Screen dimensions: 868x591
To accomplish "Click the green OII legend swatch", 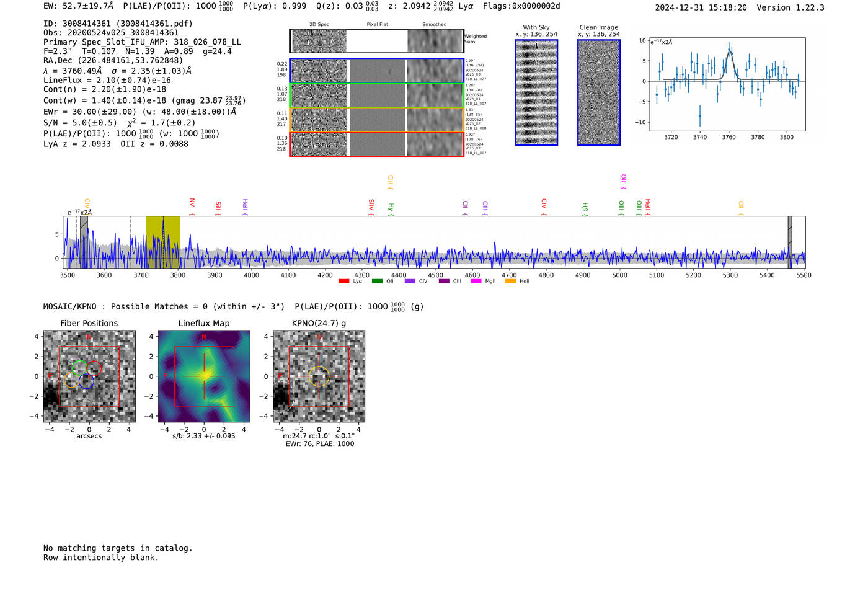I will (377, 281).
